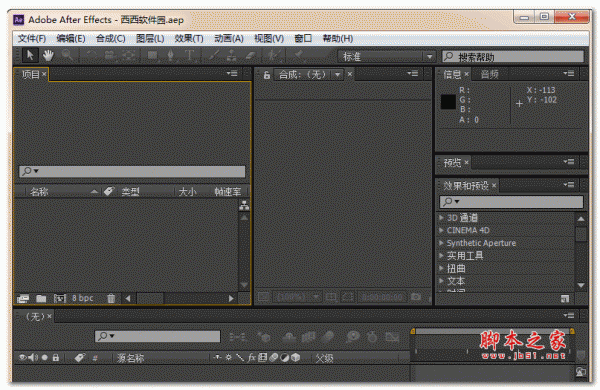Create a new composition from Project panel

pos(60,299)
